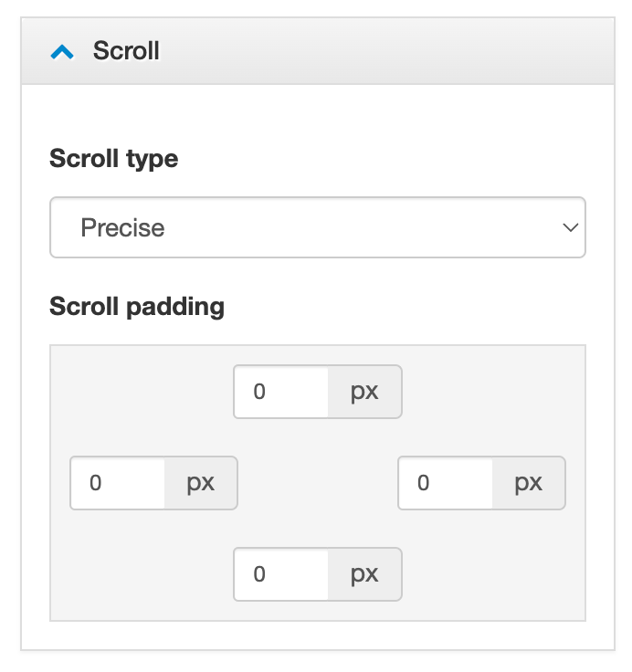Click the Scroll padding label
The image size is (632, 672).
tap(137, 306)
